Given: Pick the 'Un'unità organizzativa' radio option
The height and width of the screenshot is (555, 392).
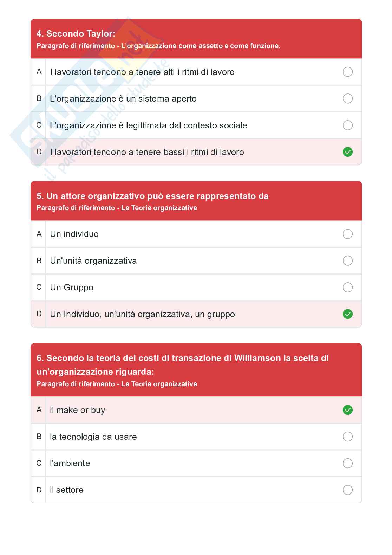Looking at the screenshot, I should [347, 260].
